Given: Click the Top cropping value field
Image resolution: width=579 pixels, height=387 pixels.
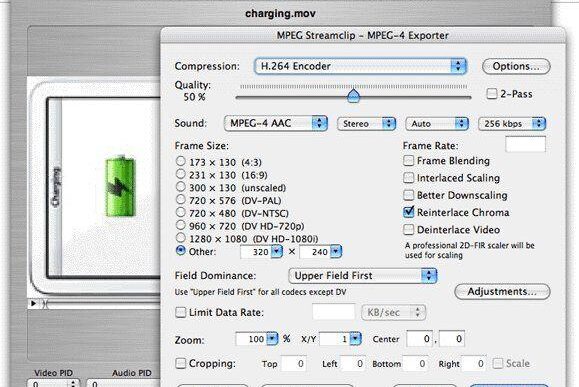Looking at the screenshot, I should [294, 364].
